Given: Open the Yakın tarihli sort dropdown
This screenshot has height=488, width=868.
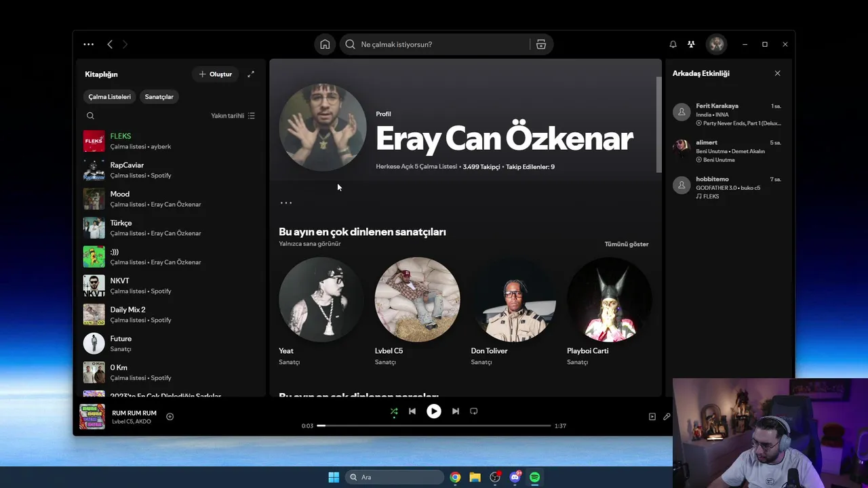Looking at the screenshot, I should coord(233,116).
